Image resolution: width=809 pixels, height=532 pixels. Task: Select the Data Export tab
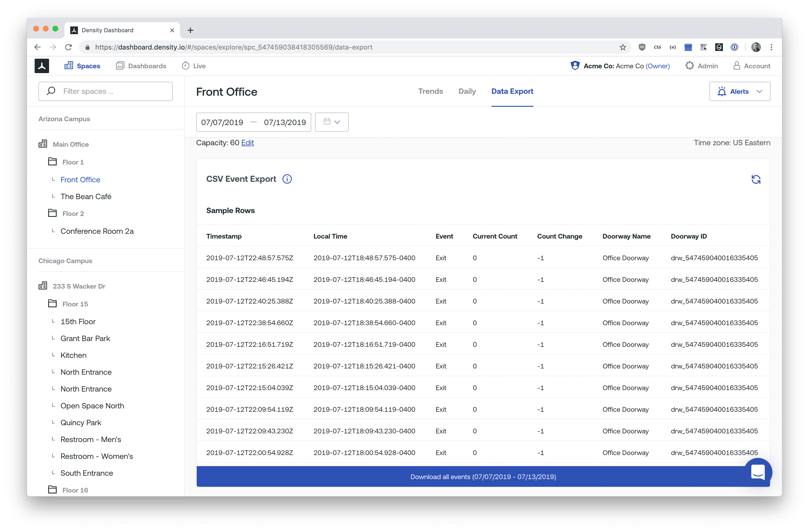(512, 91)
